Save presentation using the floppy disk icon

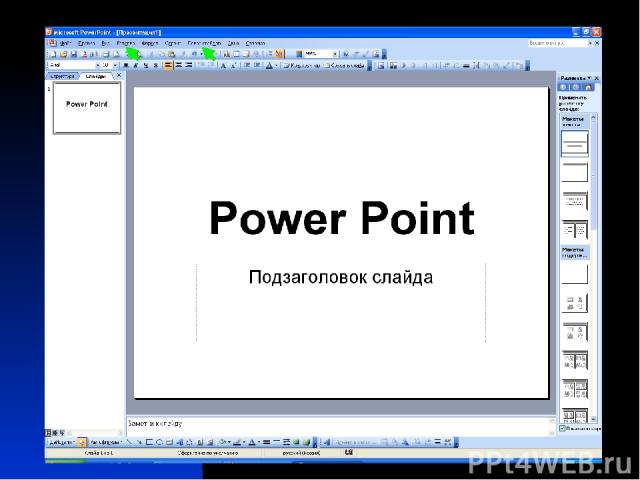[x=73, y=54]
